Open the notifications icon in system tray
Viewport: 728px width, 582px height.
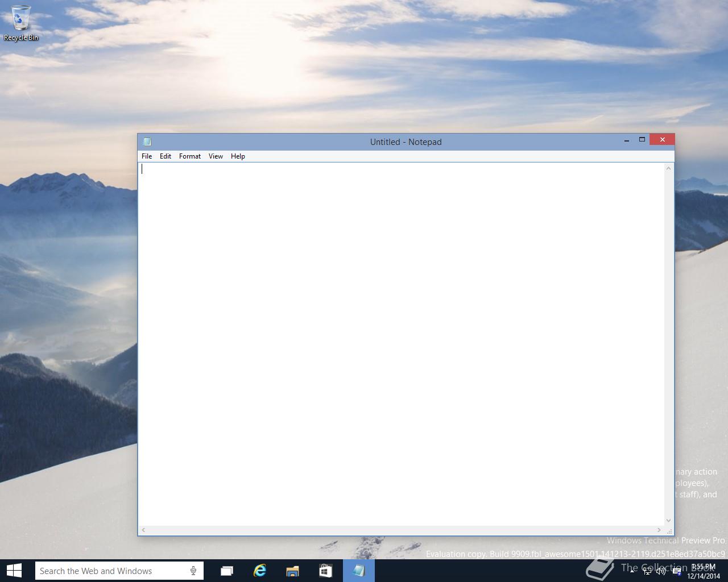(677, 571)
